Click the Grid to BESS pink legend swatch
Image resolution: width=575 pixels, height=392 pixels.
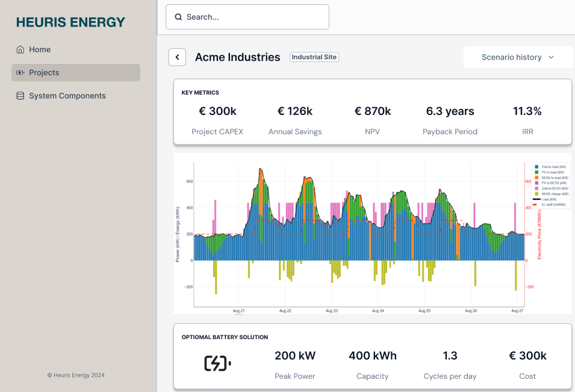[536, 188]
